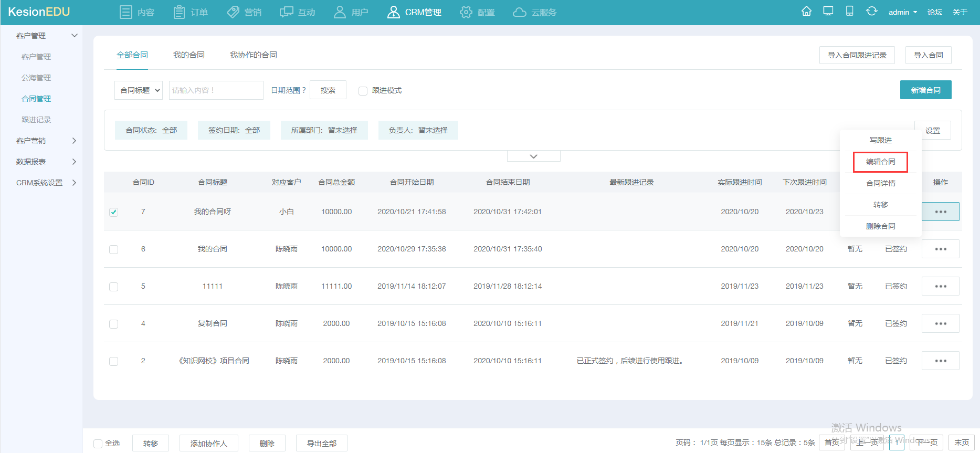
Task: Choose 删除合同 from the popup menu
Action: (881, 226)
